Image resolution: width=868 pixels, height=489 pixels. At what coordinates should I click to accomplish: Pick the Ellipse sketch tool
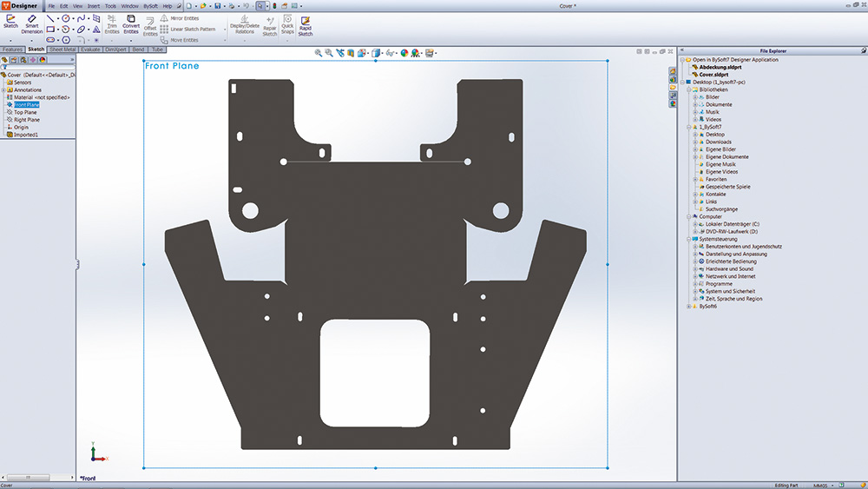click(82, 30)
